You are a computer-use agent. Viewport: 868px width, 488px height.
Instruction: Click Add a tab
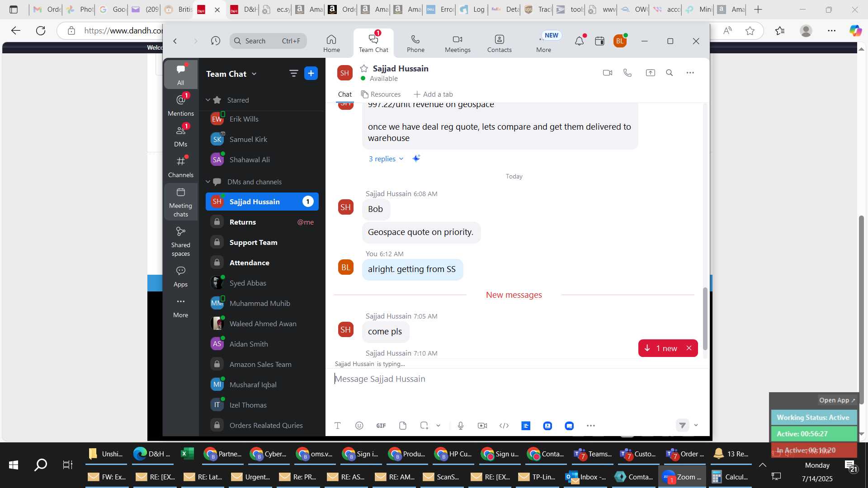(x=433, y=94)
